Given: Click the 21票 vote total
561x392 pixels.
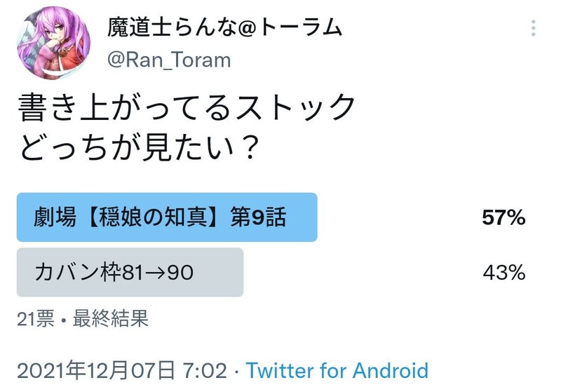Looking at the screenshot, I should click(x=36, y=318).
